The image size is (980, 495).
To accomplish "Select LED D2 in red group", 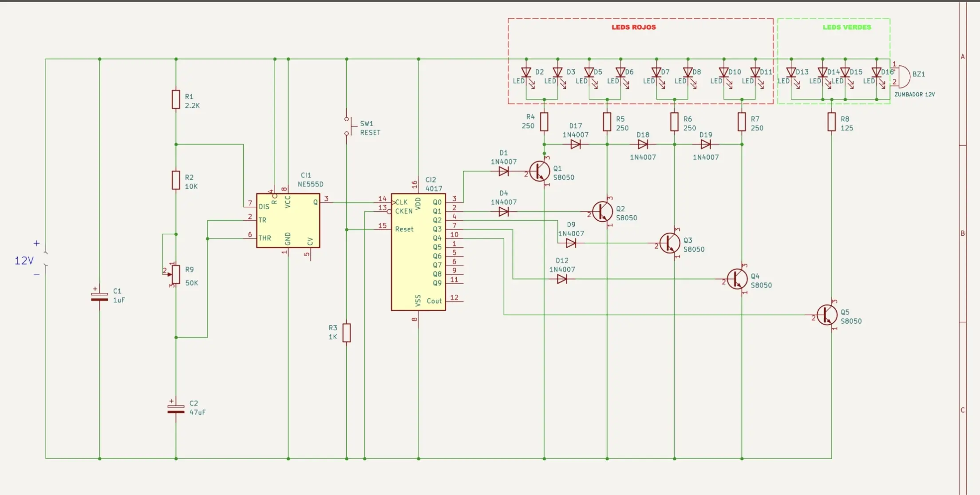I will click(526, 73).
